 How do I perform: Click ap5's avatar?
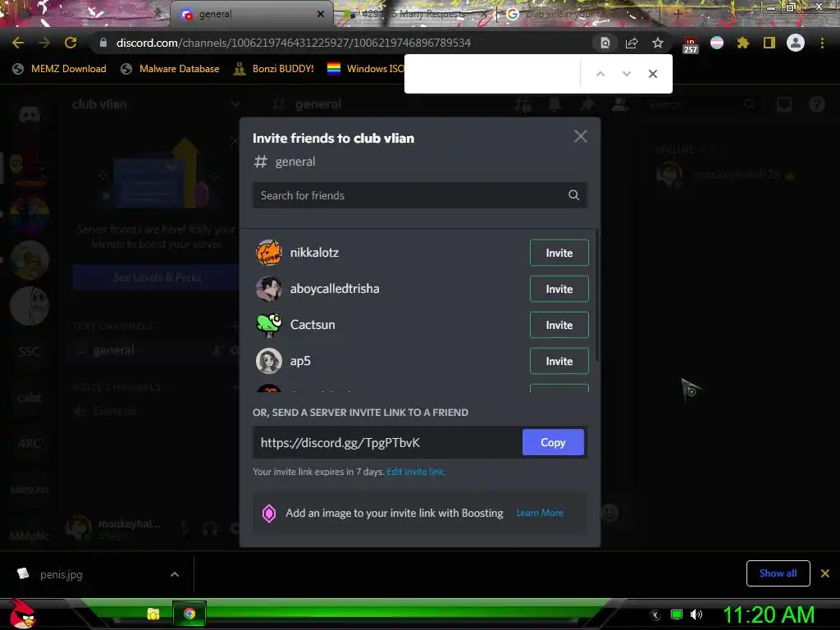[269, 361]
